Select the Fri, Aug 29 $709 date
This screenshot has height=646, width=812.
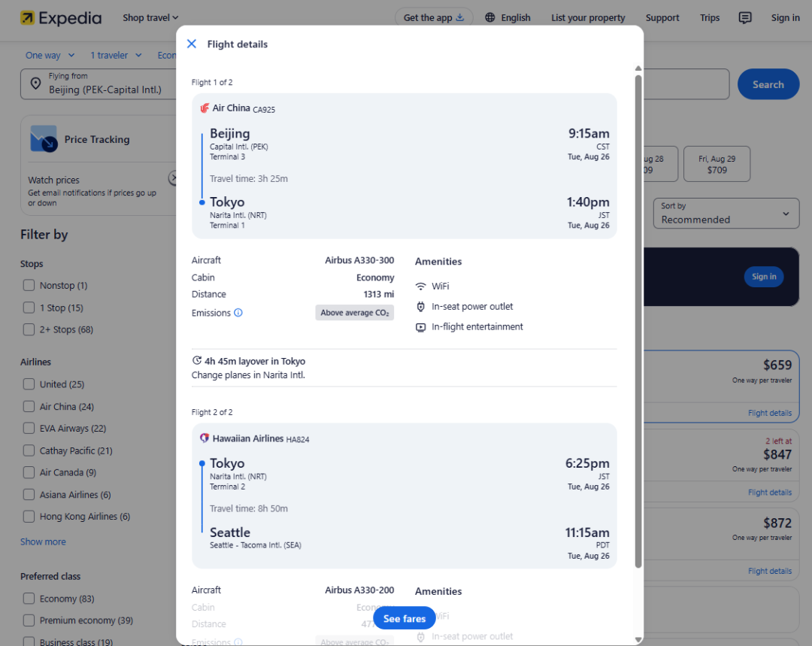[717, 164]
